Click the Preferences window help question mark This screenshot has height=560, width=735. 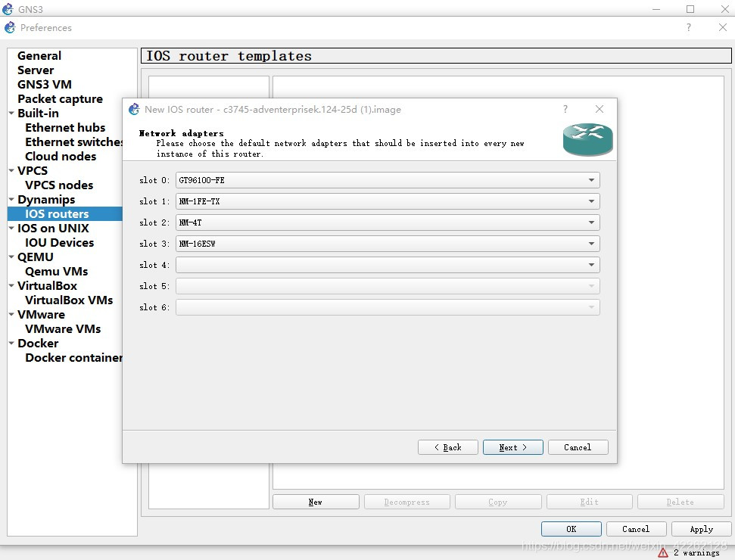tap(689, 28)
